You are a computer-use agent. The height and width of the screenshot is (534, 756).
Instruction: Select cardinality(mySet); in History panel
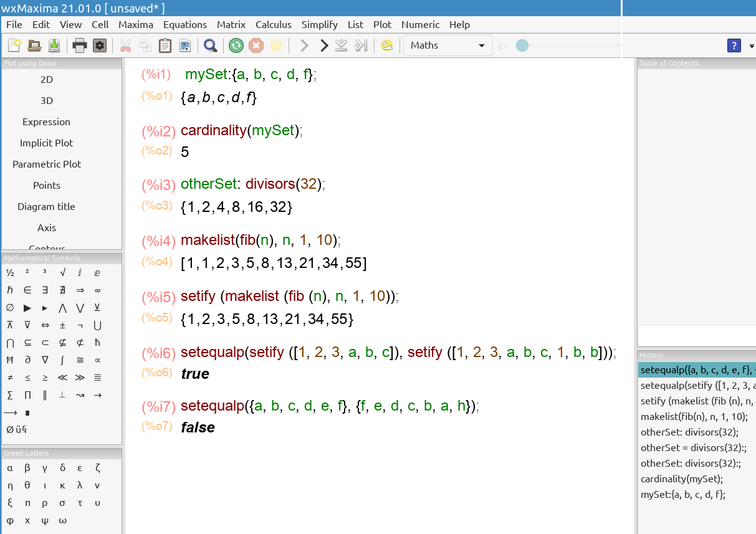pos(681,479)
